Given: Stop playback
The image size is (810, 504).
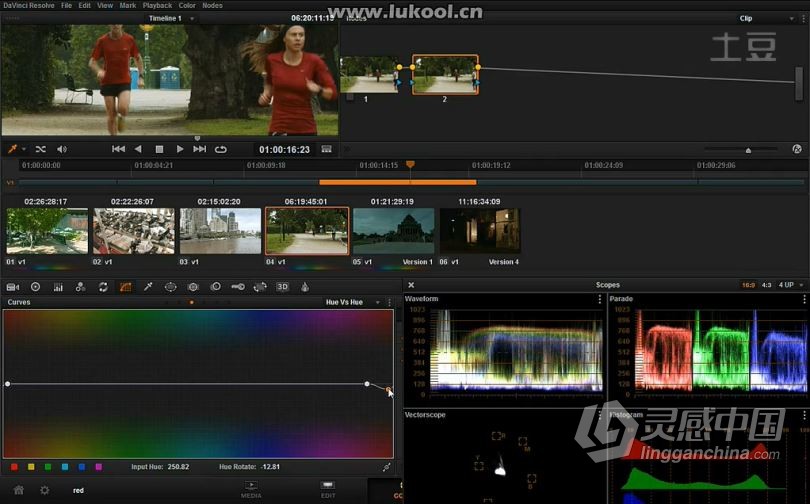Looking at the screenshot, I should click(x=159, y=149).
